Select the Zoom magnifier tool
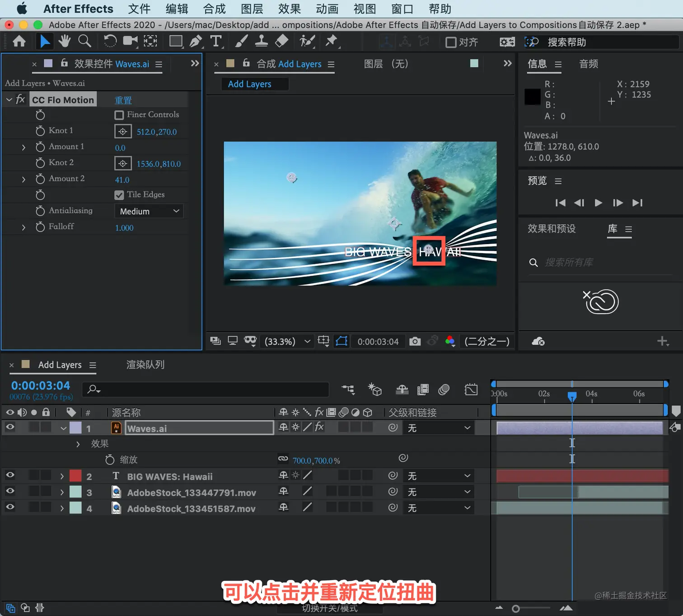 coord(84,42)
